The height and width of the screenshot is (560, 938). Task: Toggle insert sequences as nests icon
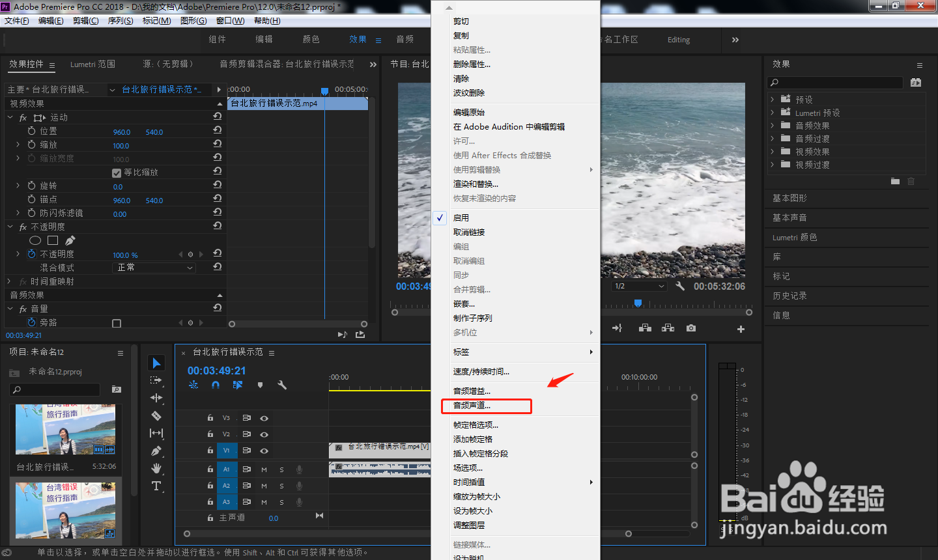(x=193, y=385)
